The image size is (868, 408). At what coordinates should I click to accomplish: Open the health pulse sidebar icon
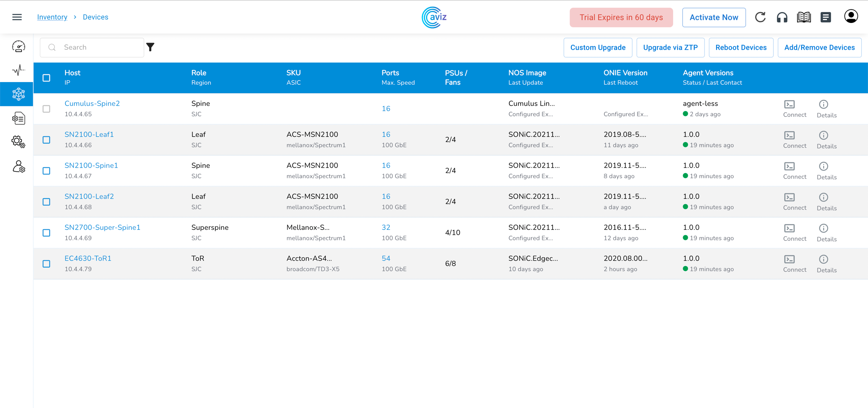(x=18, y=70)
